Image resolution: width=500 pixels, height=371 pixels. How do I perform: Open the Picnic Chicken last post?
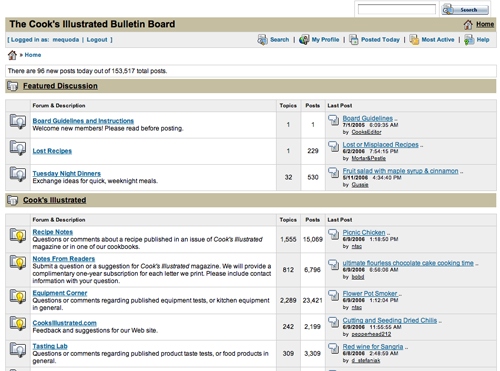(364, 233)
